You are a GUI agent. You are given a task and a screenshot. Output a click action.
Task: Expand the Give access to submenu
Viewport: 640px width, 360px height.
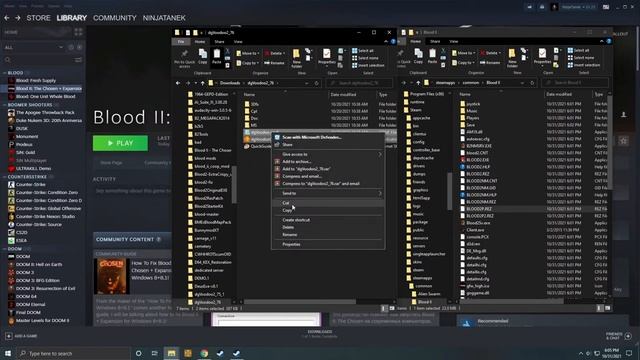click(x=328, y=154)
